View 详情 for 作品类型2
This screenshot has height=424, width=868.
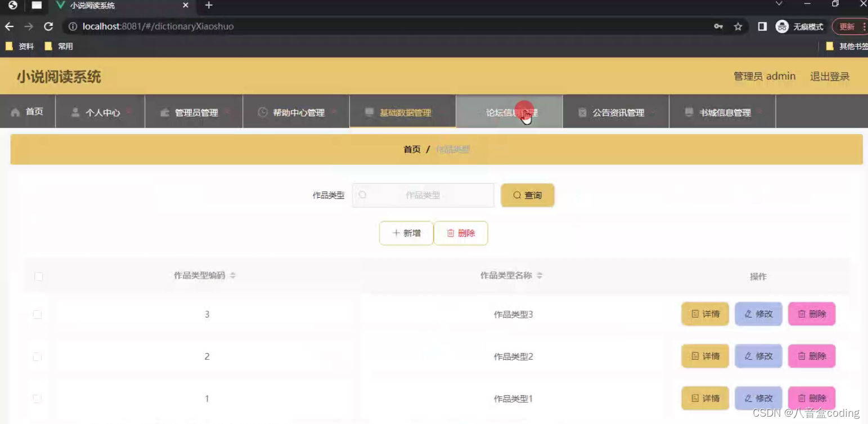coord(705,356)
